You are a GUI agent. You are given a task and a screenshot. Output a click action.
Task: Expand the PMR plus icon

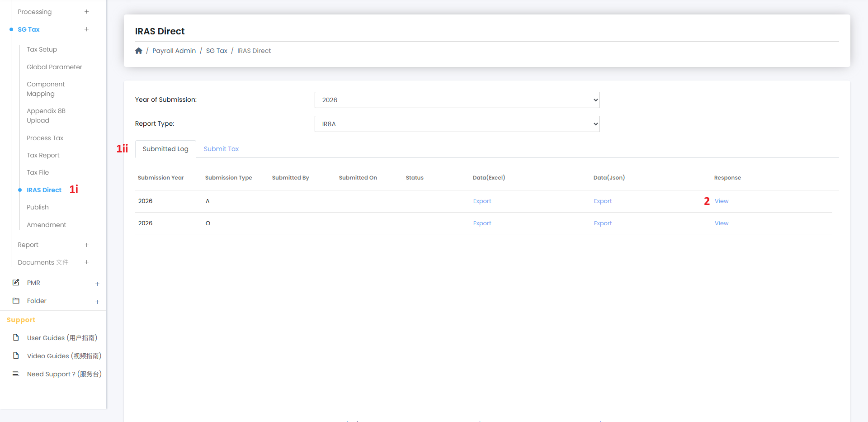click(x=97, y=284)
